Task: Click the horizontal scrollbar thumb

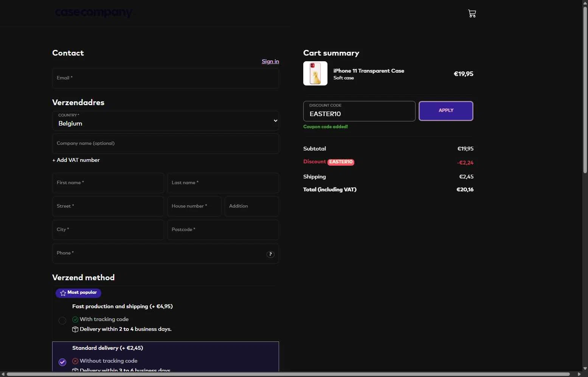Action: [x=288, y=374]
